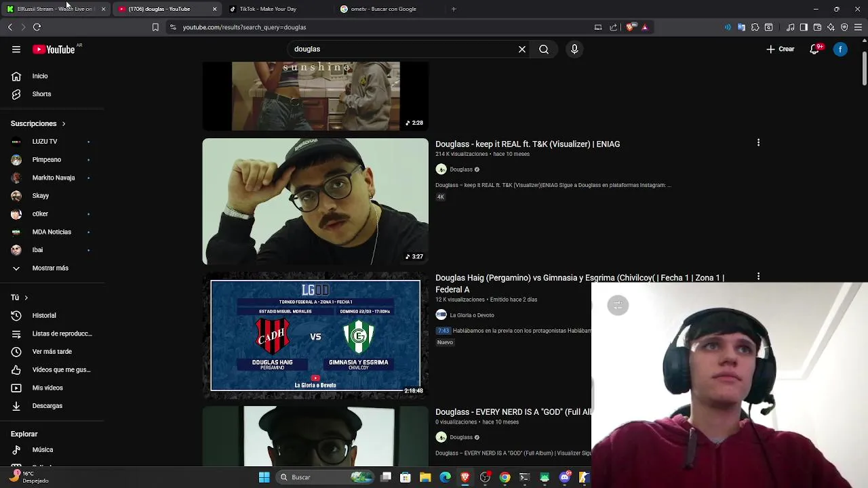Jump to the 7:43 chapter timestamp

[x=443, y=331]
